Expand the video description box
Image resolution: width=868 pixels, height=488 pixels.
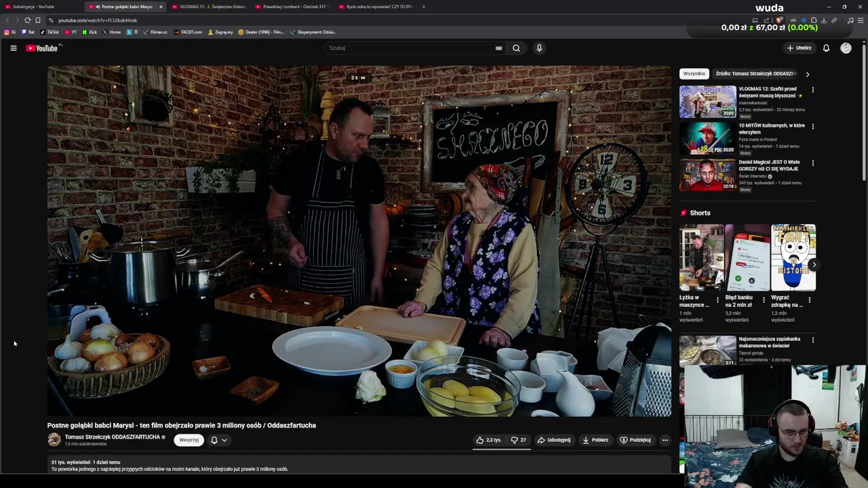359,465
